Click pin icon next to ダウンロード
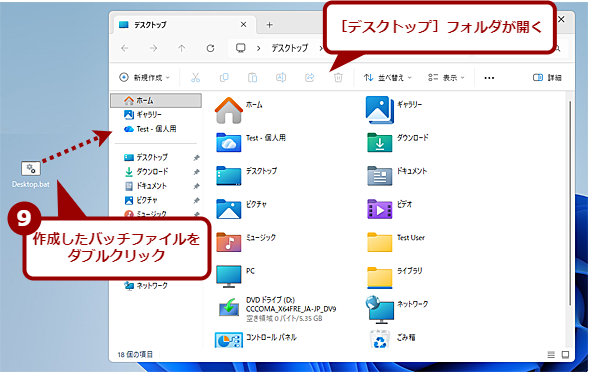Image resolution: width=589 pixels, height=373 pixels. 196,172
